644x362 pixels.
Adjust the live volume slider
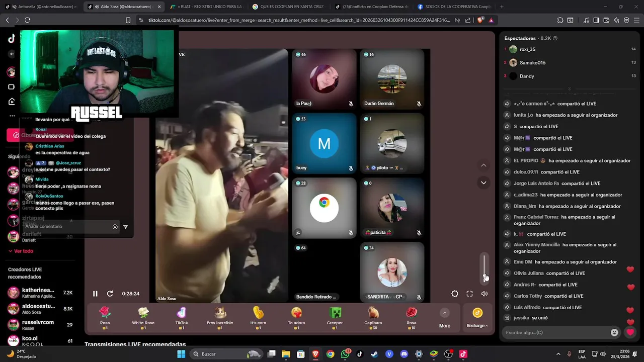click(x=485, y=267)
